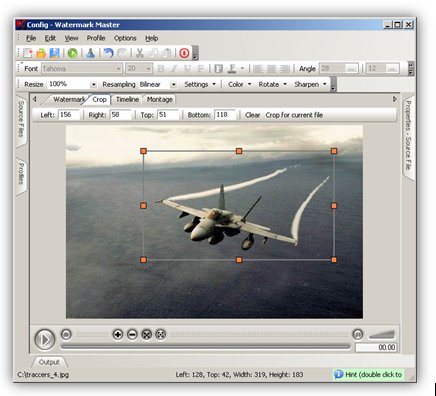Screen dimensions: 436x396
Task: Toggle Strikethrough text formatting
Action: tap(200, 69)
